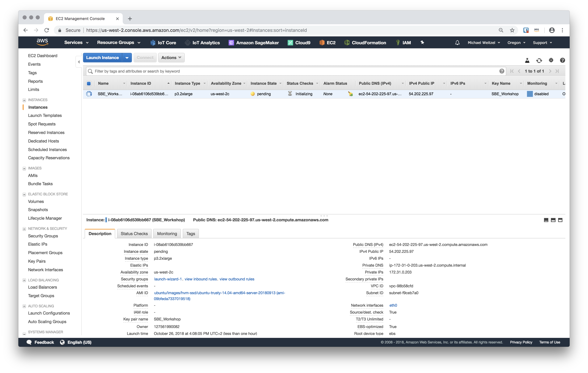This screenshot has height=373, width=588.
Task: Toggle the select-all instances checkbox
Action: [89, 83]
